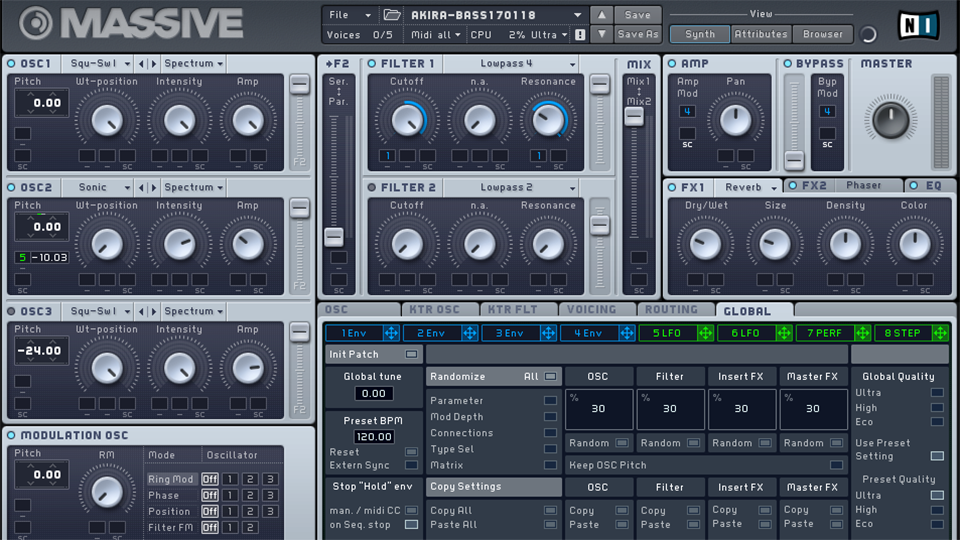Viewport: 960px width, 540px height.
Task: Click the Save button
Action: [x=637, y=15]
